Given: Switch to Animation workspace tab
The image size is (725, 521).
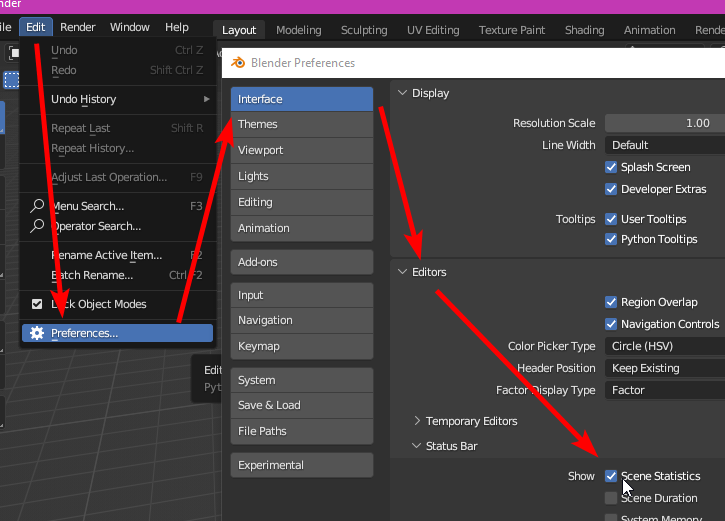Looking at the screenshot, I should point(650,30).
